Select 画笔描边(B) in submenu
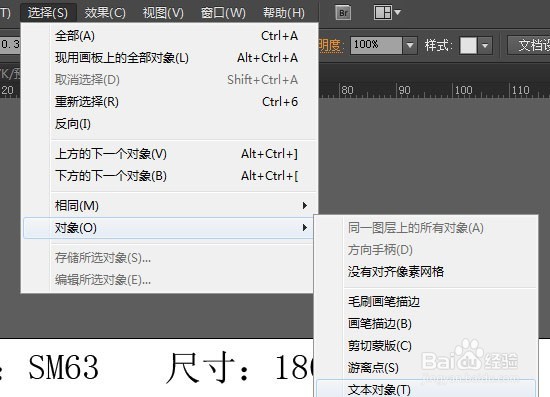The image size is (550, 397). coord(426,324)
